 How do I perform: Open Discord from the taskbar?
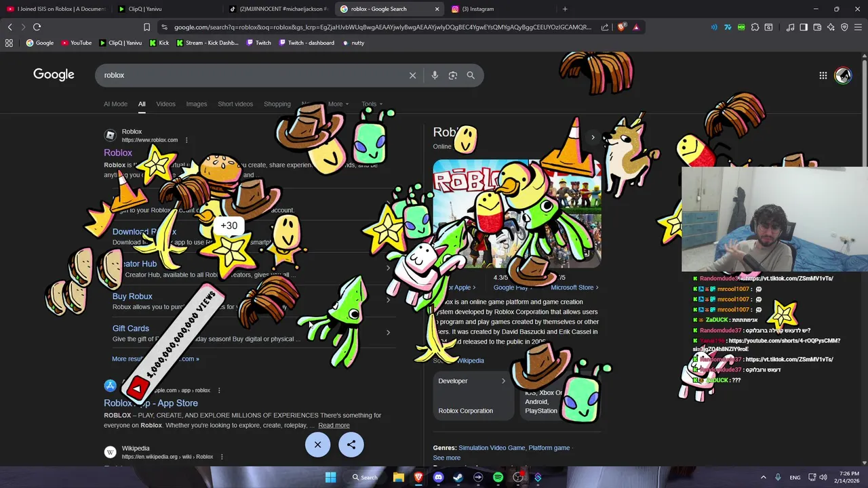(x=438, y=477)
